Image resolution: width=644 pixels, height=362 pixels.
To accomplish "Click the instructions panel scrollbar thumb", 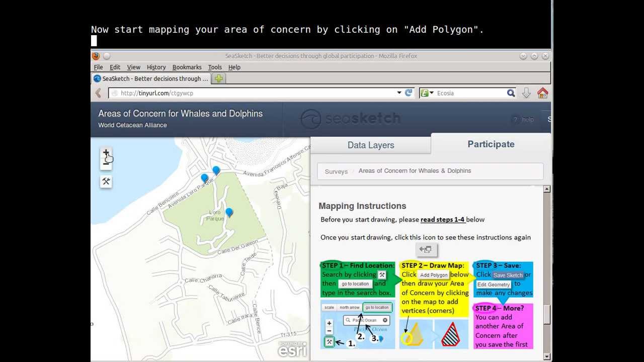I will click(x=547, y=315).
